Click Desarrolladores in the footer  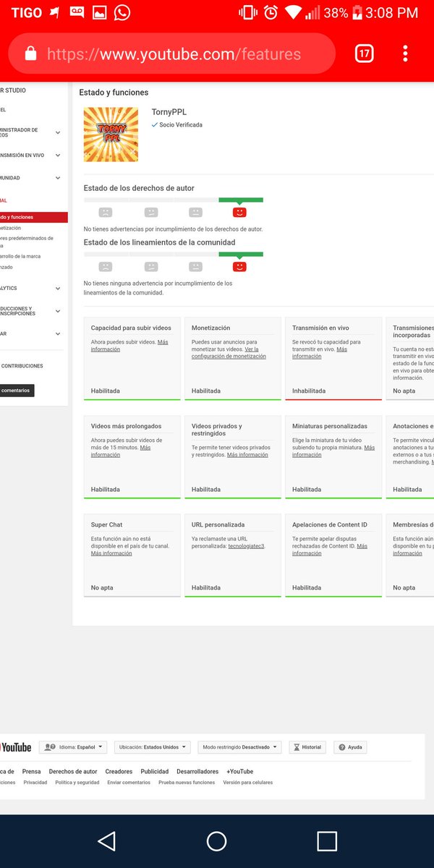pos(197,772)
